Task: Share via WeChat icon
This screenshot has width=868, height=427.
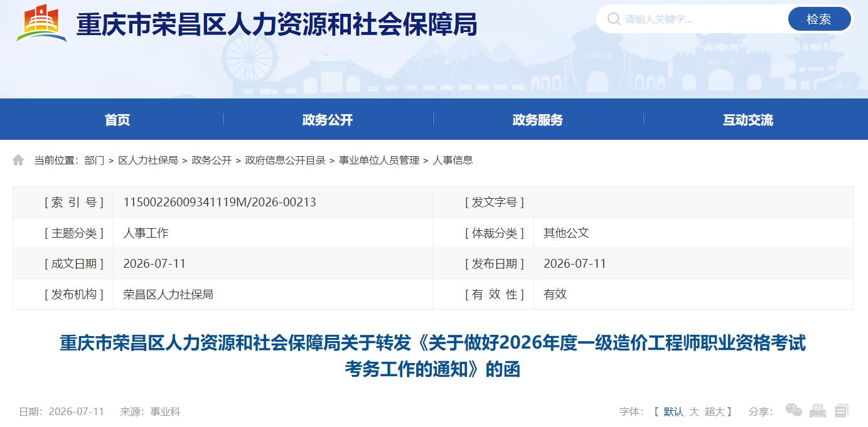Action: pos(793,411)
